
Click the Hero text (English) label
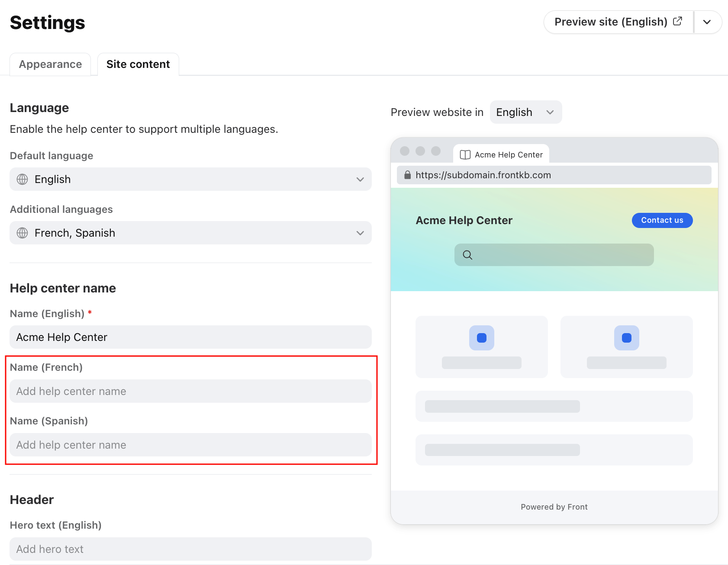56,525
